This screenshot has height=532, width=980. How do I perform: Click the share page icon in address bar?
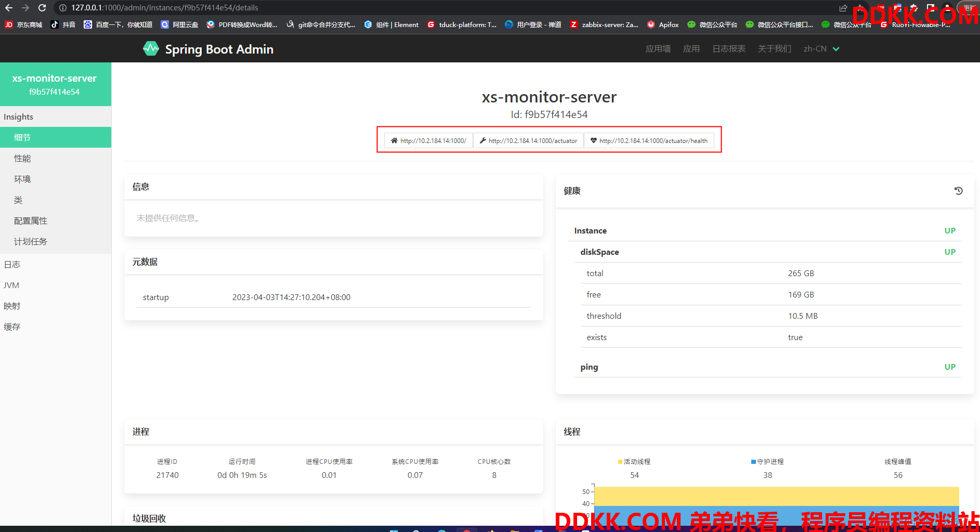click(x=843, y=8)
